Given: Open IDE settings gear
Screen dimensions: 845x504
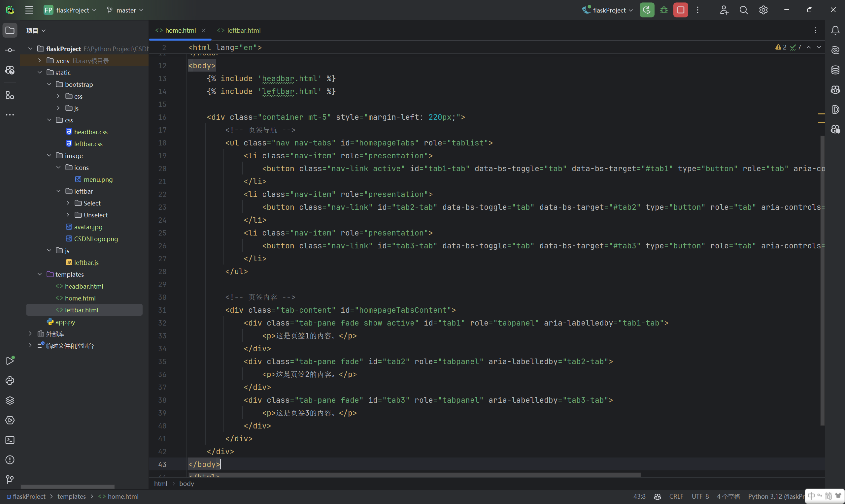Looking at the screenshot, I should pyautogui.click(x=763, y=10).
